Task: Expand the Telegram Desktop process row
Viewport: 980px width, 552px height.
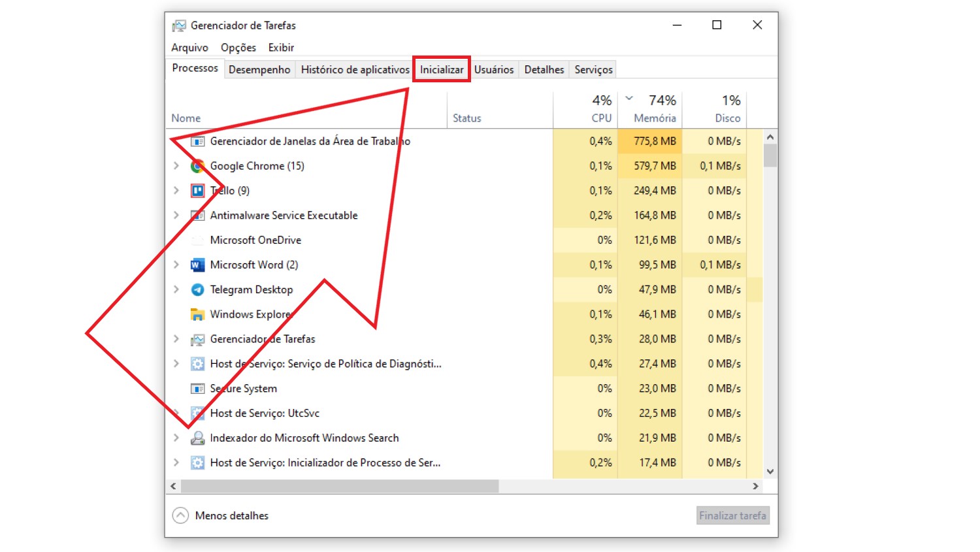Action: click(176, 289)
